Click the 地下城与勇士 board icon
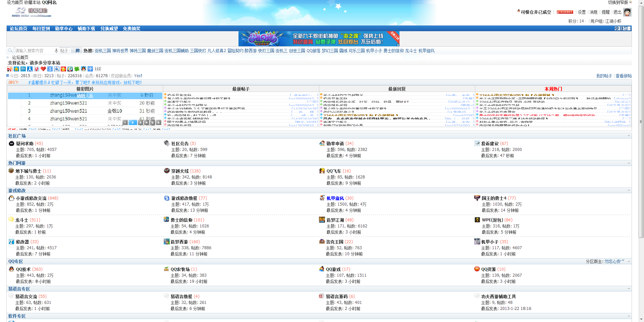The image size is (644, 322). [11, 171]
